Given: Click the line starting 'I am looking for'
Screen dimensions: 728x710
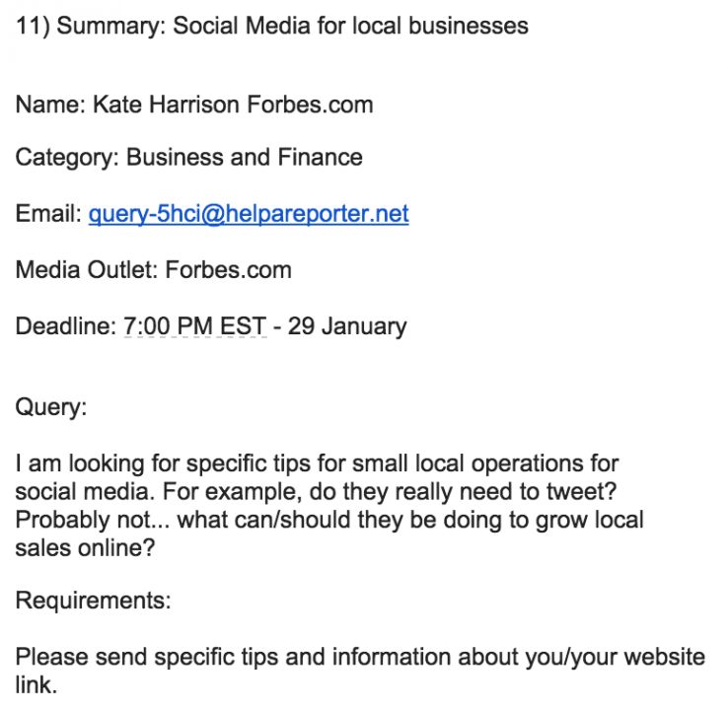Looking at the screenshot, I should [317, 463].
